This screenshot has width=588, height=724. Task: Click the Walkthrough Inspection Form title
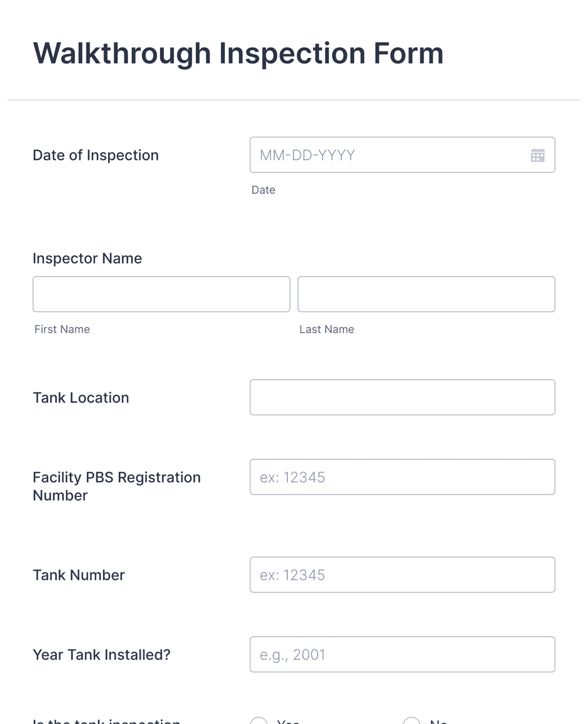(238, 52)
